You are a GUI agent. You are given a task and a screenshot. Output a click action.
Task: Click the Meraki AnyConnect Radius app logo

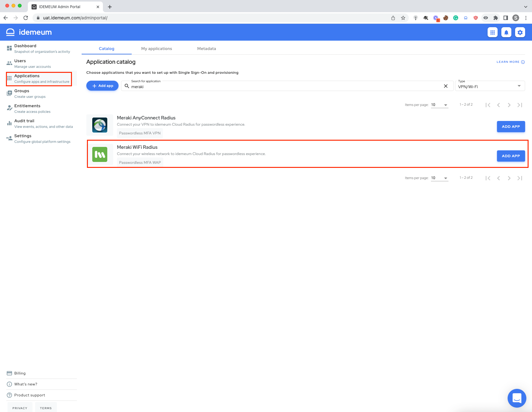click(100, 125)
